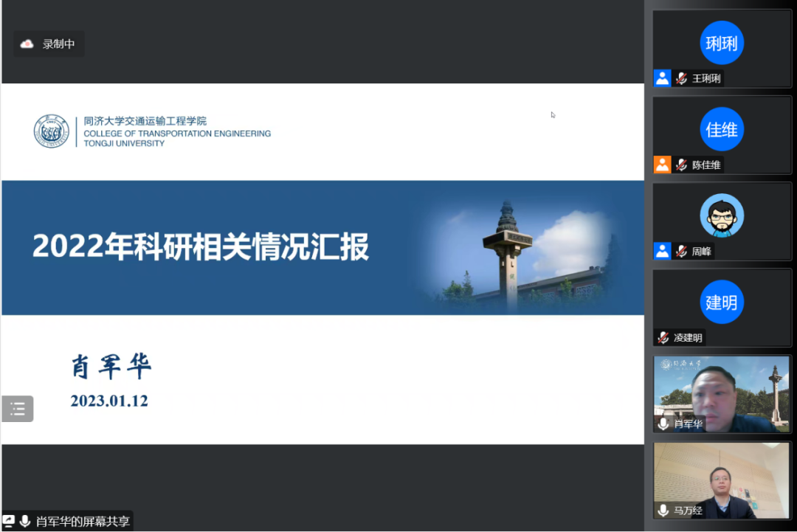Viewport: 797px width, 532px height.
Task: Click the 录制中 recording status label
Action: [x=58, y=44]
